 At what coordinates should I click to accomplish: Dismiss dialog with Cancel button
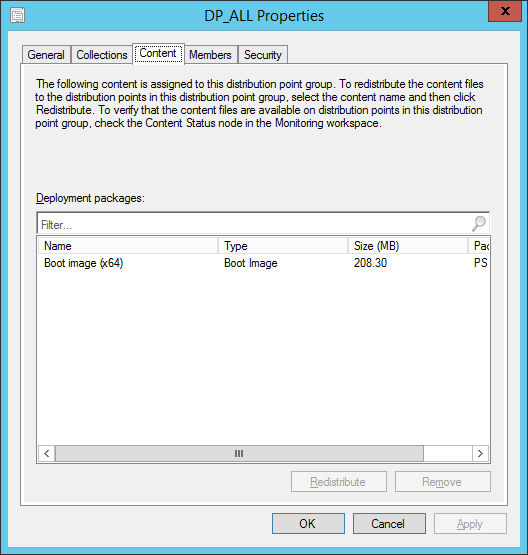[389, 523]
